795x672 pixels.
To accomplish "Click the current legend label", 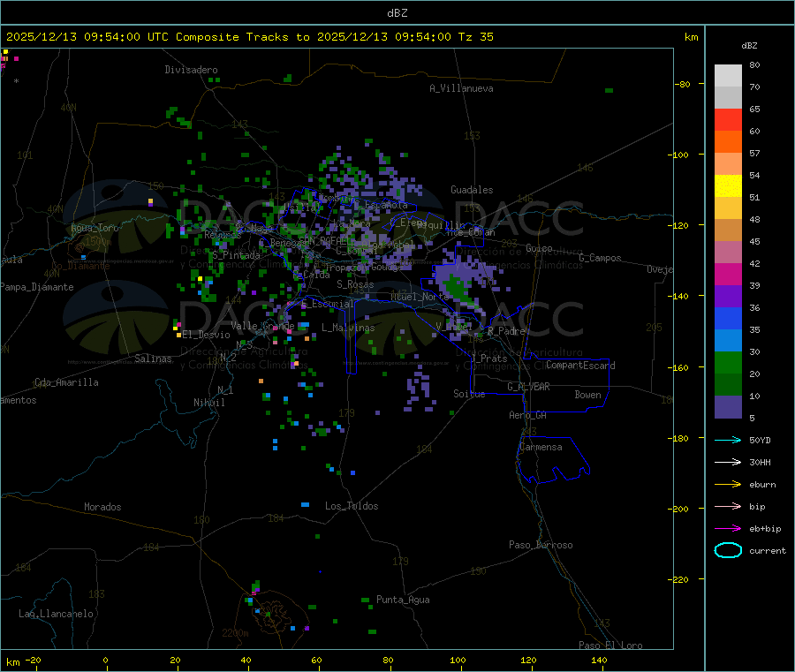I will click(768, 551).
